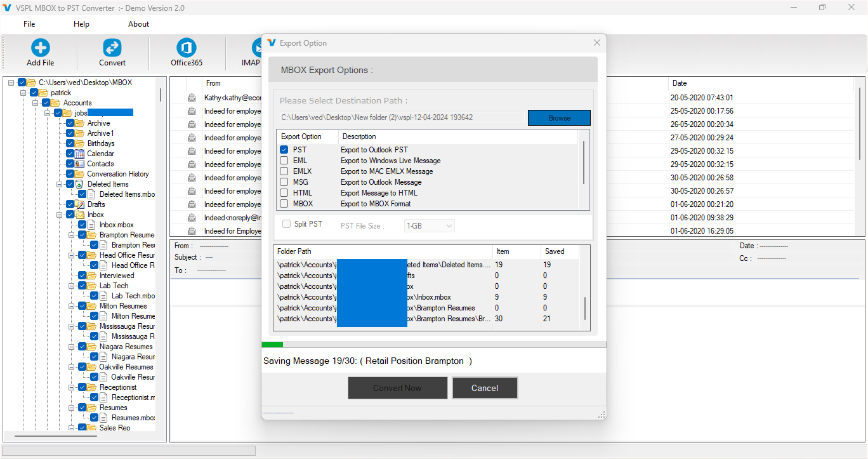Open the Help menu
Screen dimensions: 868x459
point(81,24)
